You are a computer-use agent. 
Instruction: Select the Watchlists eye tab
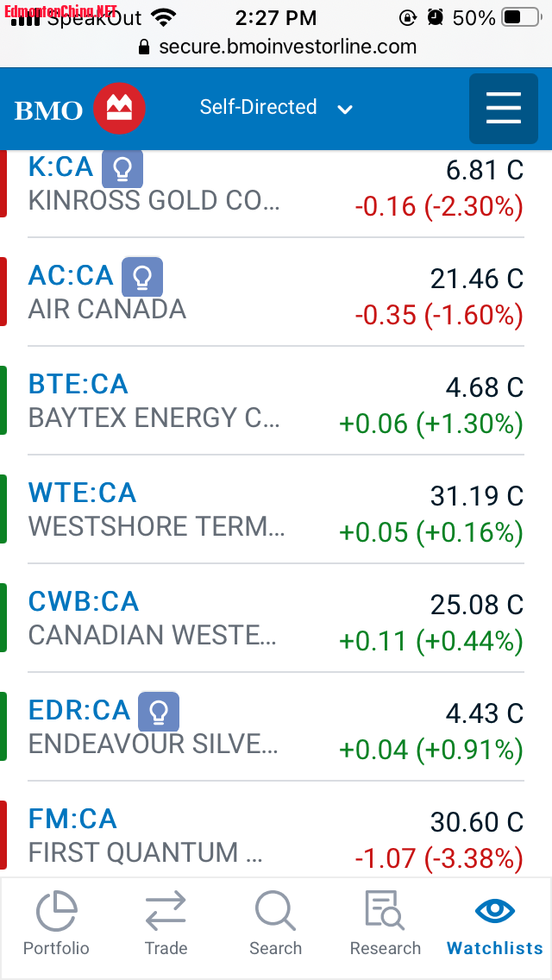[495, 924]
